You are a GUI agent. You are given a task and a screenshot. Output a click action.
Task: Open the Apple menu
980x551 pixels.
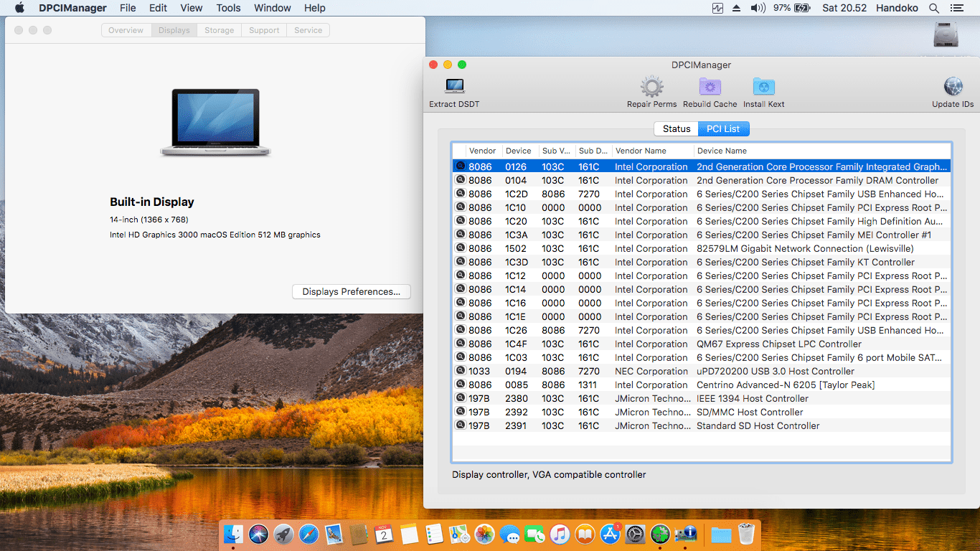(19, 8)
